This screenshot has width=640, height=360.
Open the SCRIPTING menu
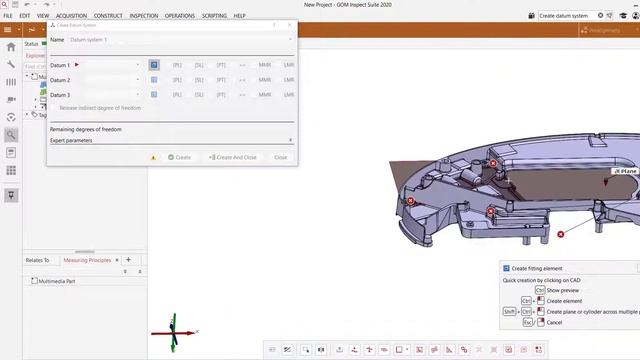click(214, 16)
